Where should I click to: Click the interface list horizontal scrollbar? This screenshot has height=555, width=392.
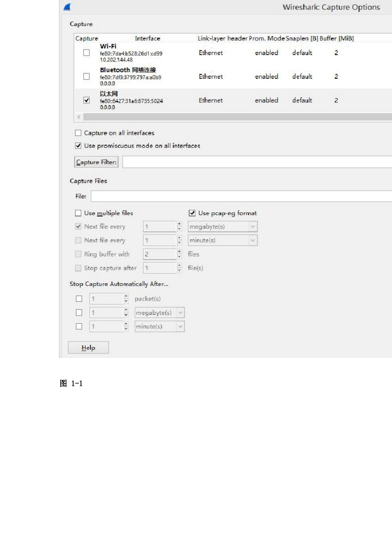coord(237,117)
